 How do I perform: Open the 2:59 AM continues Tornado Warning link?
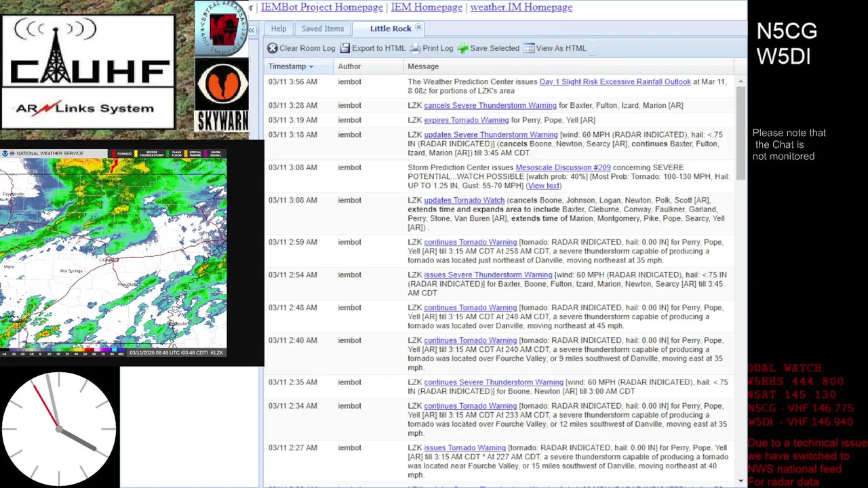tap(471, 242)
